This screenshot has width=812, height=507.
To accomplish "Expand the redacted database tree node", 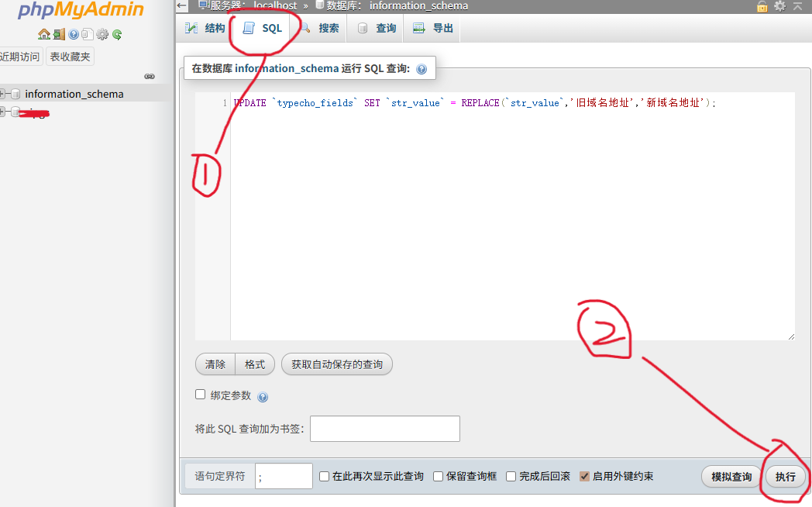I will coord(3,112).
